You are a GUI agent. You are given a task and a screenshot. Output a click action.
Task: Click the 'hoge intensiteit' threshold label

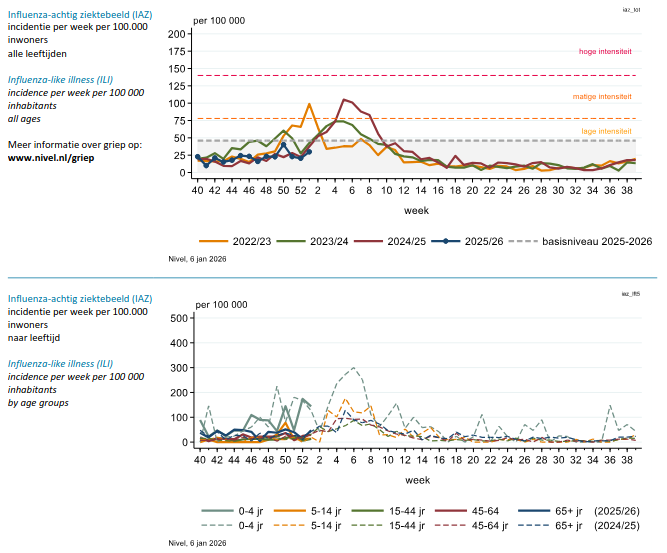606,52
